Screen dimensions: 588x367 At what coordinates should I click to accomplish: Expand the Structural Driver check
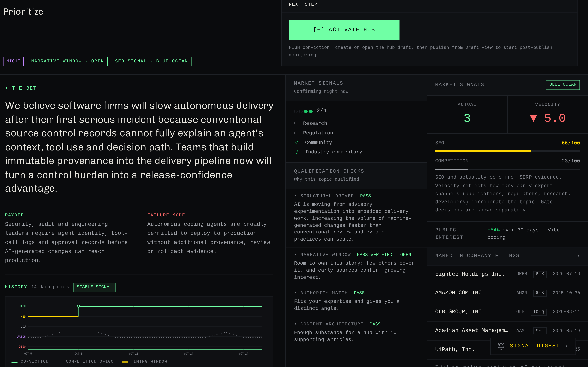295,196
